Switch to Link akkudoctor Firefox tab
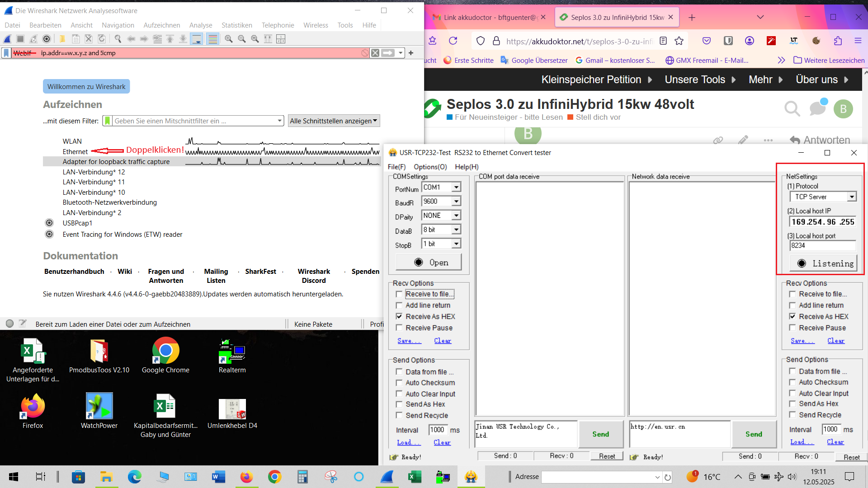Viewport: 868px width, 488px height. (x=488, y=17)
